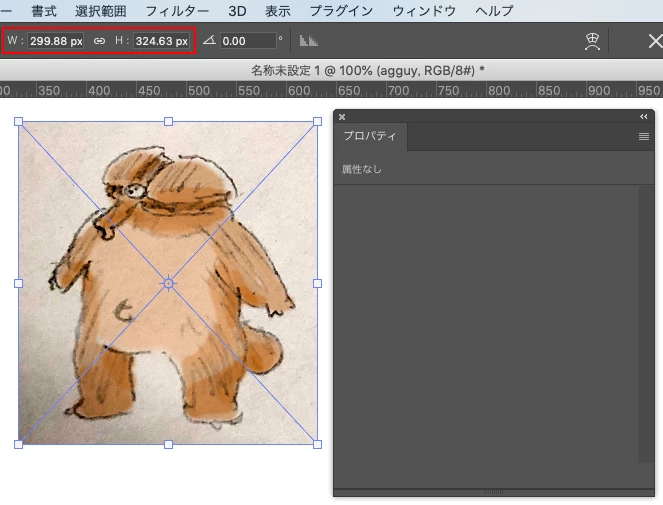663x505 pixels.
Task: Collapse the properties panel with double arrows
Action: 644,117
